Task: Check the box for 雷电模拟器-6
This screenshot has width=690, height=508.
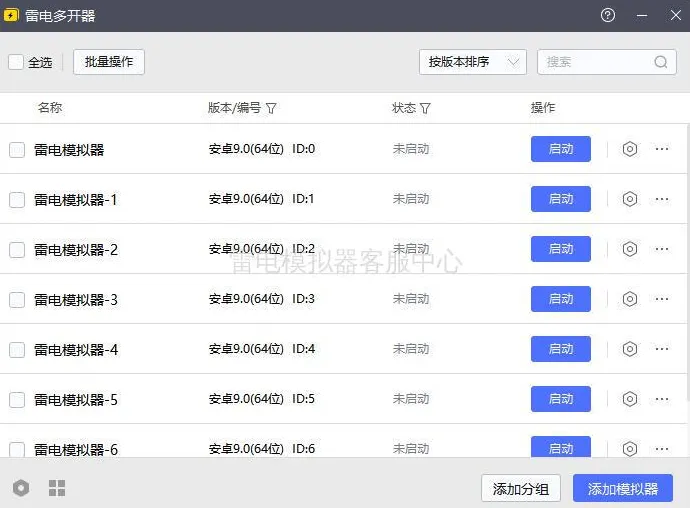Action: coord(17,449)
